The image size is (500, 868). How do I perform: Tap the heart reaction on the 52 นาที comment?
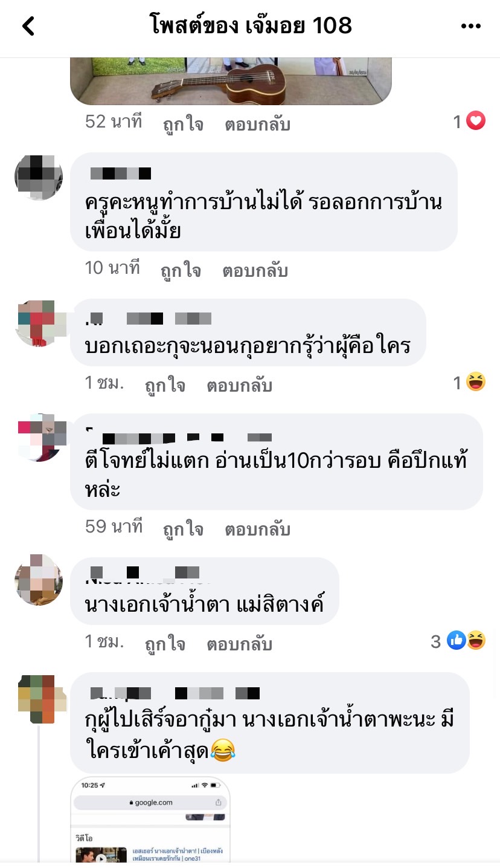pos(476,121)
